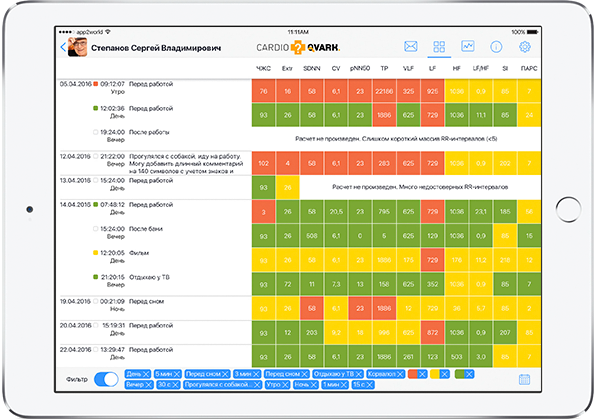Select the LF cell with value 925

432,91
